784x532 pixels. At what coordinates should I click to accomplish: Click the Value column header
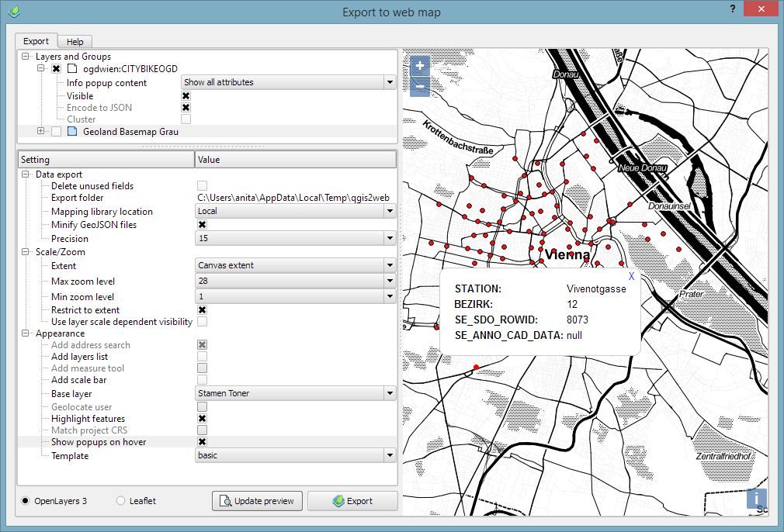(x=296, y=159)
